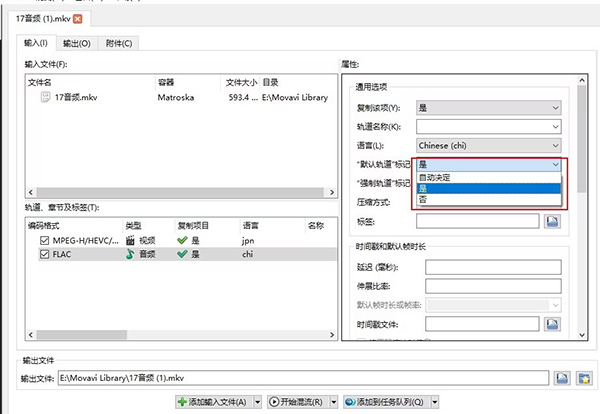Click the 开始混流(R) button
The height and width of the screenshot is (414, 600).
(x=300, y=401)
